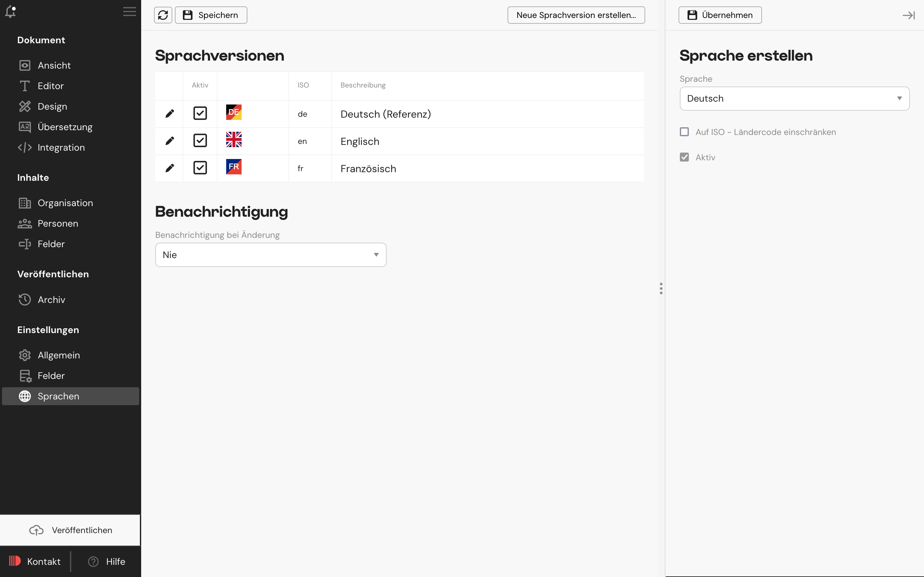Click the Veröffentlichen action at the bottom
The image size is (924, 577).
pos(70,530)
